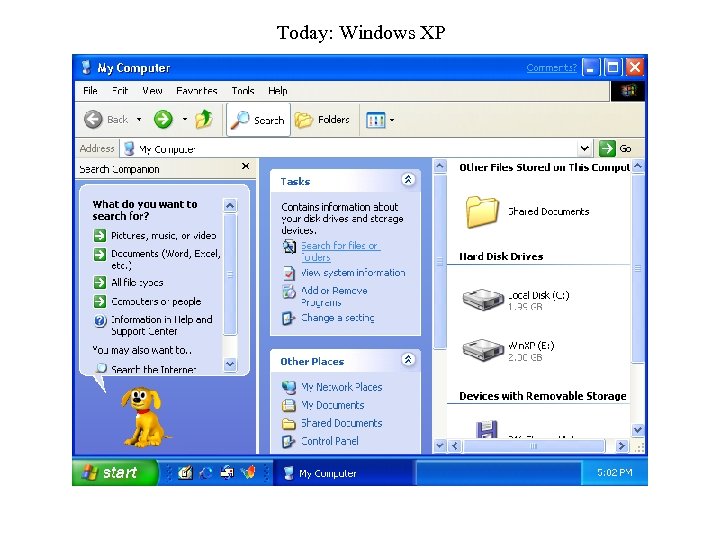Click My Computer taskbar button
Image resolution: width=720 pixels, height=540 pixels.
click(343, 473)
